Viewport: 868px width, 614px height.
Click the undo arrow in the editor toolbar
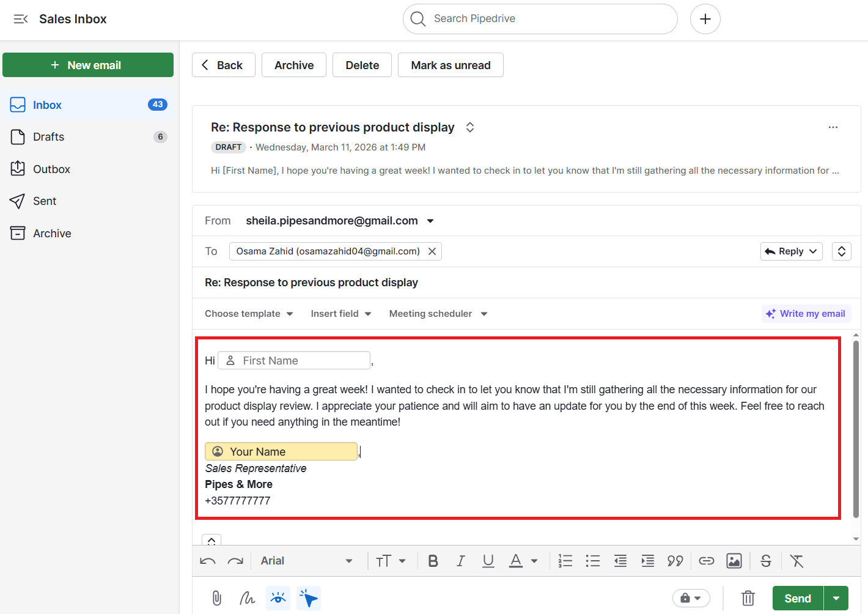(207, 560)
